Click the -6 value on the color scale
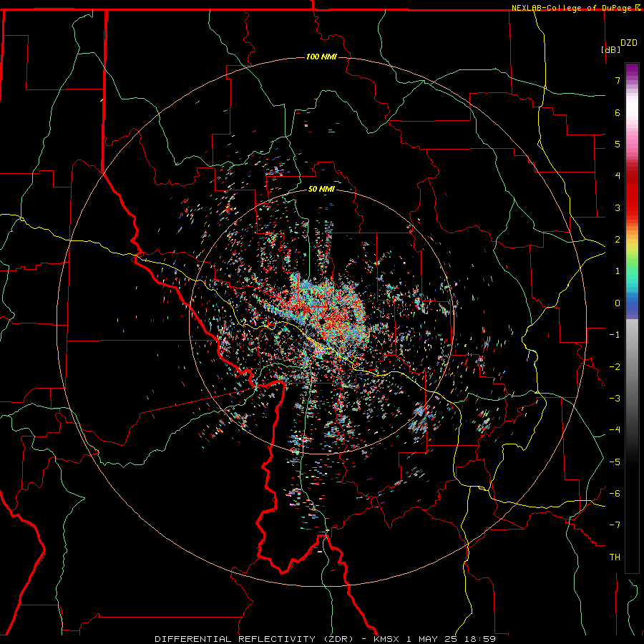 [x=615, y=493]
